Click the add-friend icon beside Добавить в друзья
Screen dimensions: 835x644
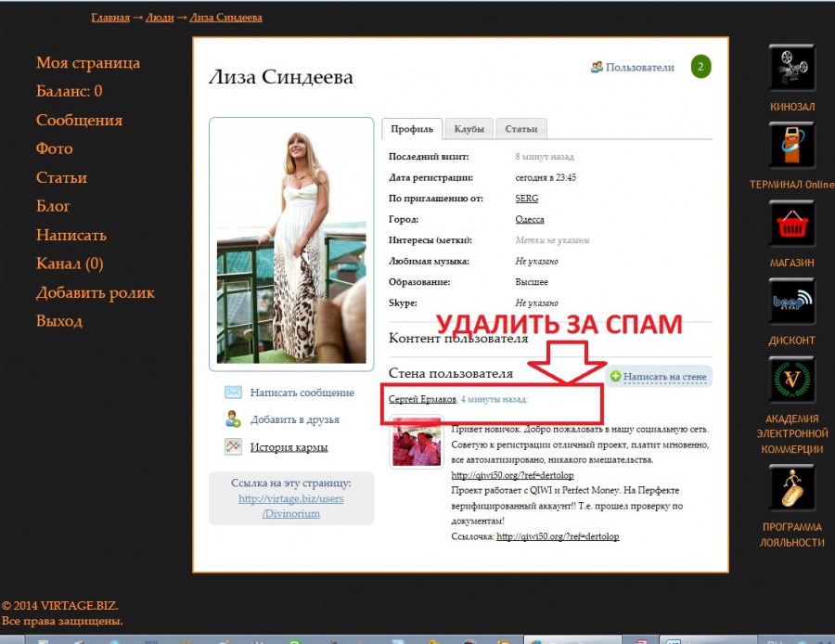(x=233, y=419)
